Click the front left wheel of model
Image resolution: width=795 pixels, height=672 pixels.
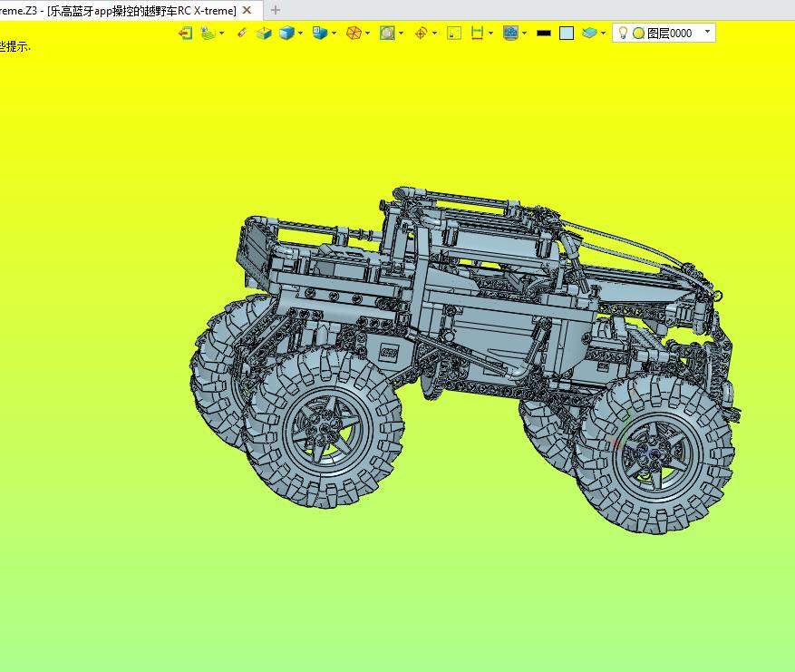pyautogui.click(x=324, y=426)
